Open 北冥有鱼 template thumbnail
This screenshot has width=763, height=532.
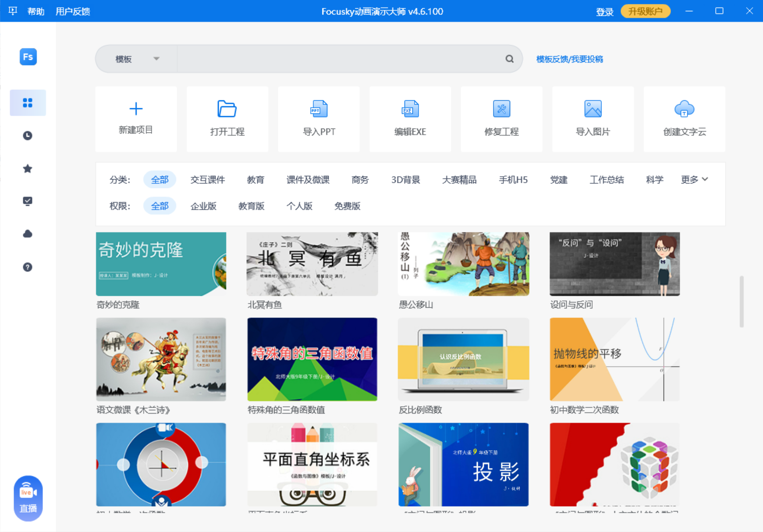[312, 264]
